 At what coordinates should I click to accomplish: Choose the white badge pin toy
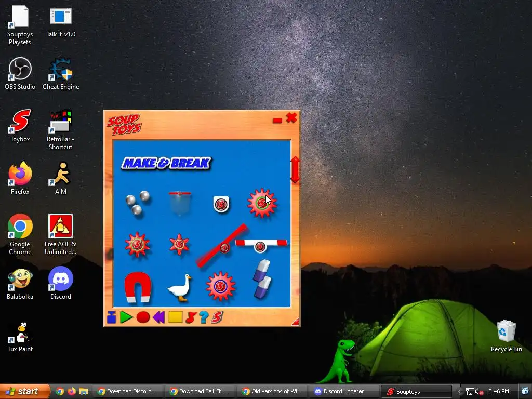tap(221, 204)
